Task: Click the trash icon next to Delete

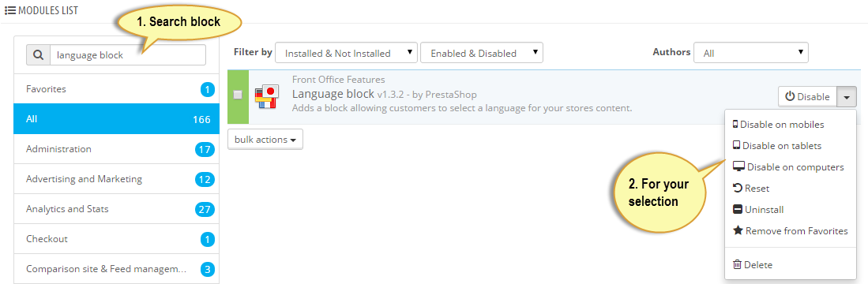Action: [737, 264]
